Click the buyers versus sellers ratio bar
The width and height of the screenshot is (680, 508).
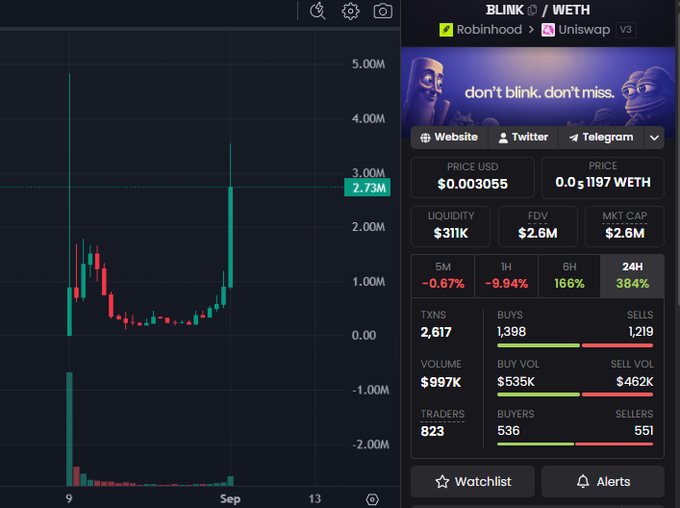point(575,444)
